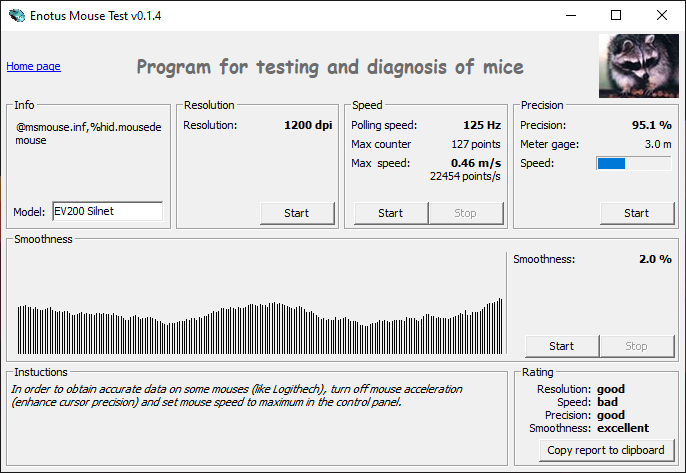Stop the Smoothness test
Viewport: 686px width, 473px height.
click(x=637, y=346)
